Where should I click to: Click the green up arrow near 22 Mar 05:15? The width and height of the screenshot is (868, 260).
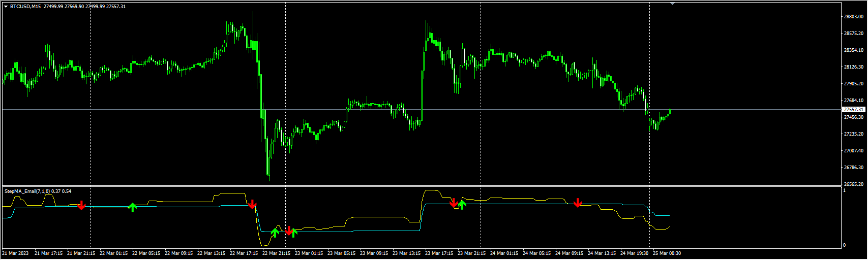pyautogui.click(x=133, y=207)
